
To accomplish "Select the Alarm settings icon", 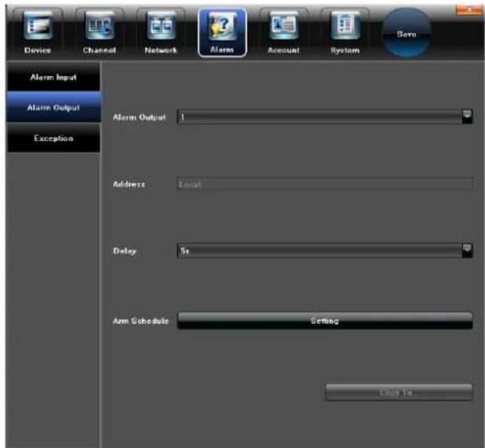I will click(x=222, y=33).
